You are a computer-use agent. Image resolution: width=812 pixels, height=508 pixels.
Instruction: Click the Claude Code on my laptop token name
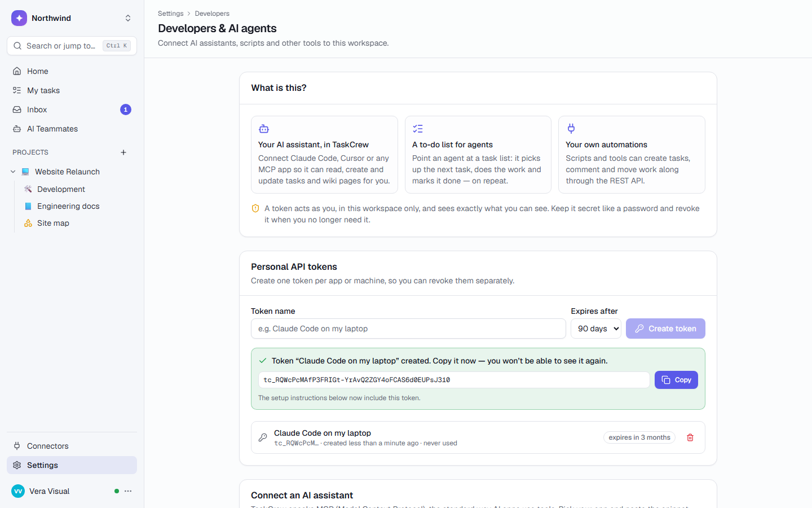coord(323,433)
